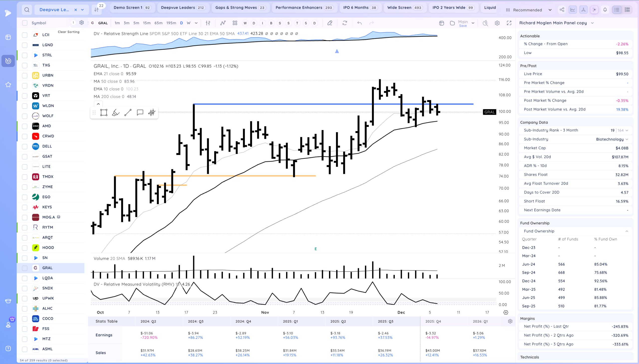Click the undo arrow in chart toolbar
Viewport: 639px width, 364px height.
pos(359,23)
